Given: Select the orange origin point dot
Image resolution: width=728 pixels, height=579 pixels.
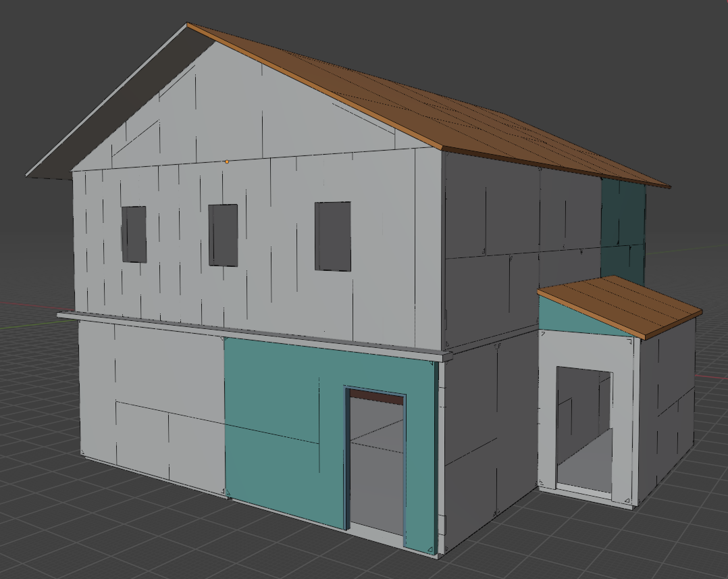Looking at the screenshot, I should (227, 161).
